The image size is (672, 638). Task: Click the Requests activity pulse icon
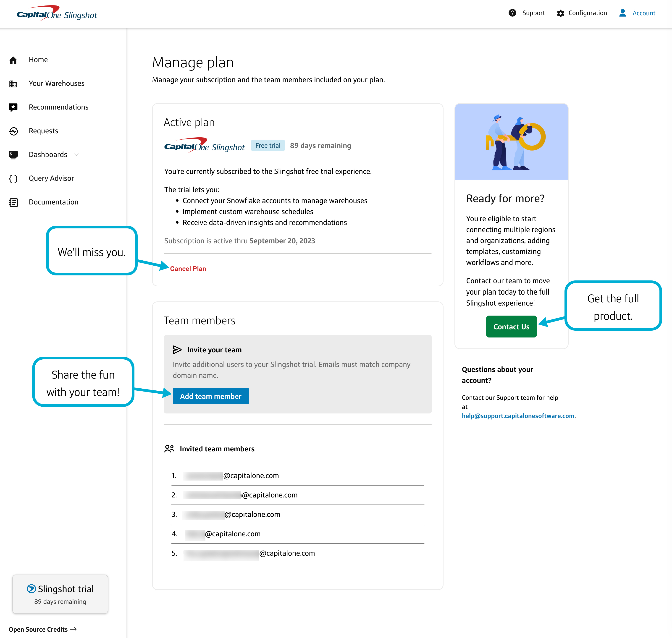coord(13,131)
